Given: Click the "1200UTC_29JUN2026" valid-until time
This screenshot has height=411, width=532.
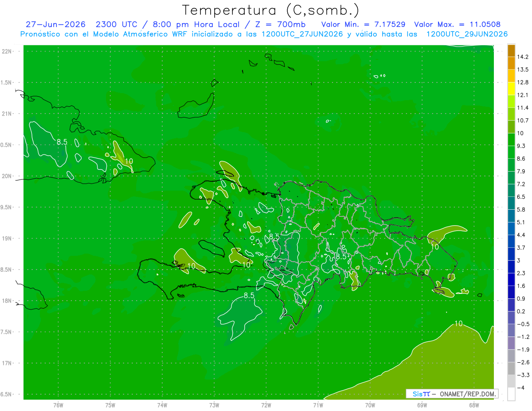Looking at the screenshot, I should point(467,34).
